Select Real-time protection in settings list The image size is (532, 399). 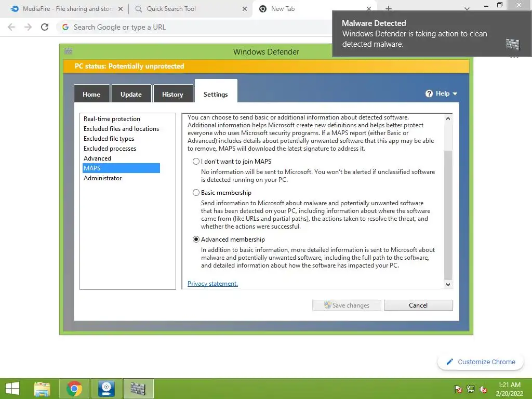click(112, 119)
